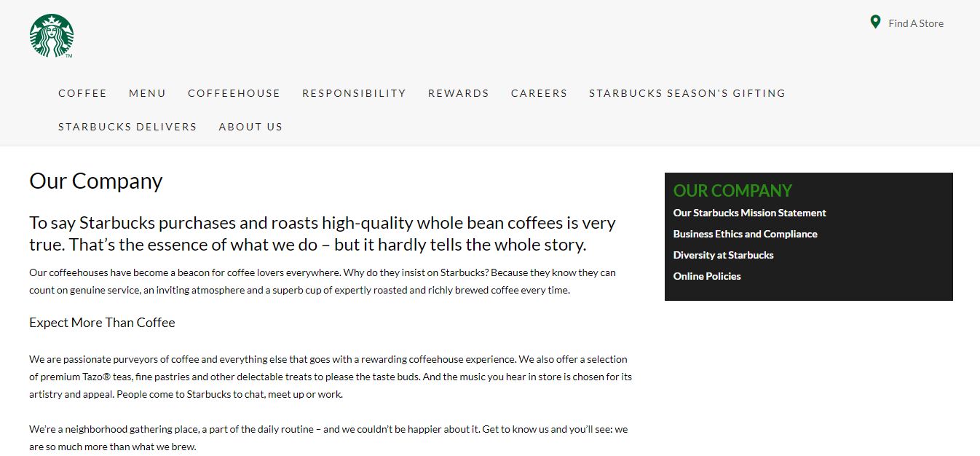Click paragraph beginning 'We're a neighborhood gathering place'
The height and width of the screenshot is (456, 980).
click(328, 438)
